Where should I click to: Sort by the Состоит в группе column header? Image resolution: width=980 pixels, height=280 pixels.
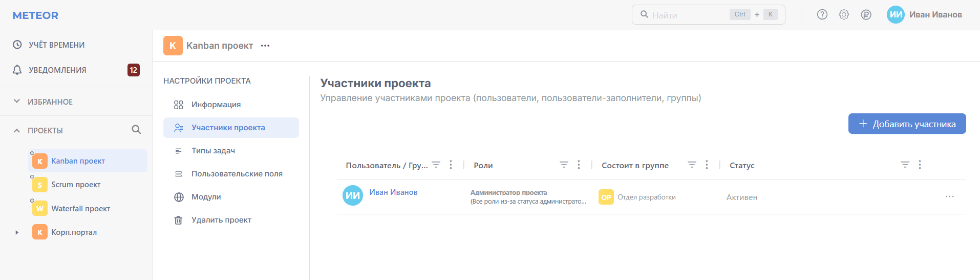[635, 165]
